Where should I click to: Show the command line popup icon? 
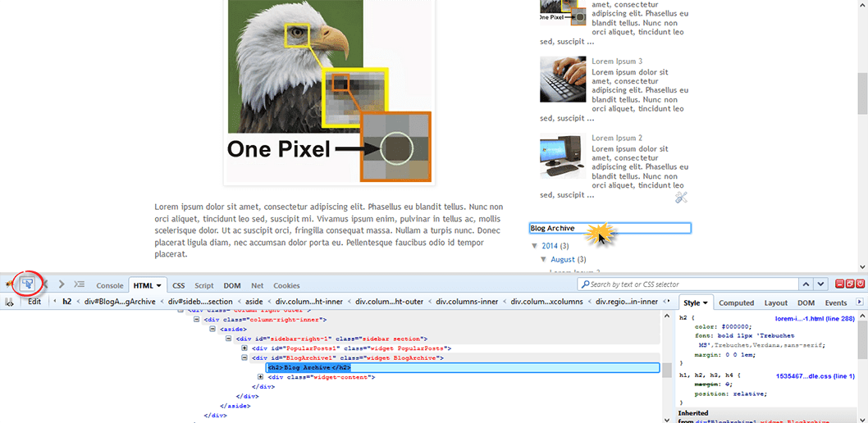pyautogui.click(x=79, y=284)
